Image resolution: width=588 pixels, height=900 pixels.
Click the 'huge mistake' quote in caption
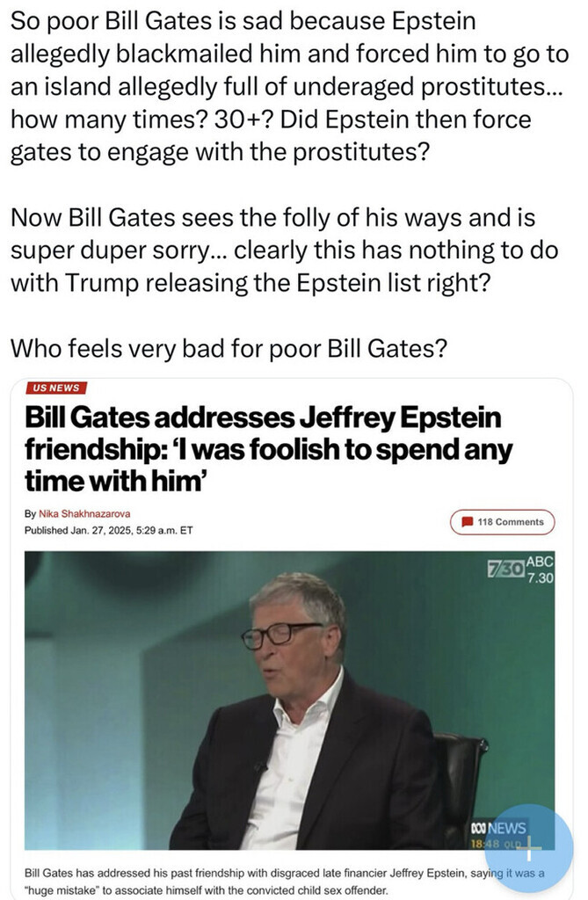61,890
